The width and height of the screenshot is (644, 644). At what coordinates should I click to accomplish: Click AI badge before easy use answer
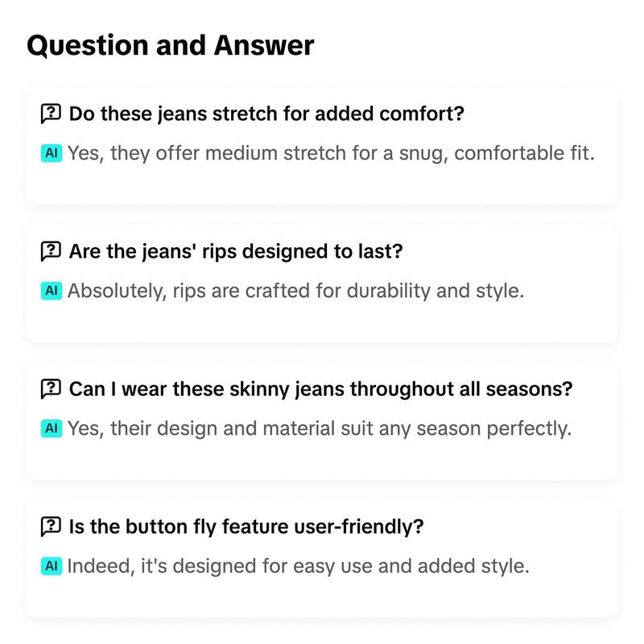click(52, 566)
